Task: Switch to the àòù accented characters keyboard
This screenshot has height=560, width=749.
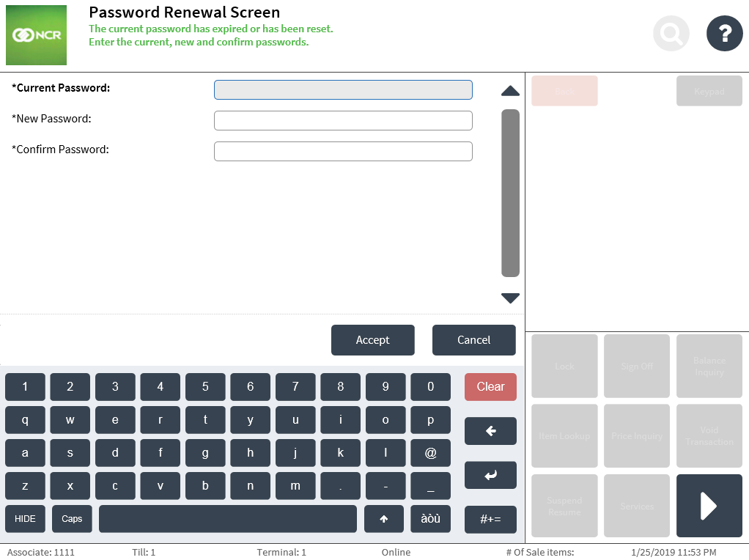Action: pyautogui.click(x=430, y=519)
